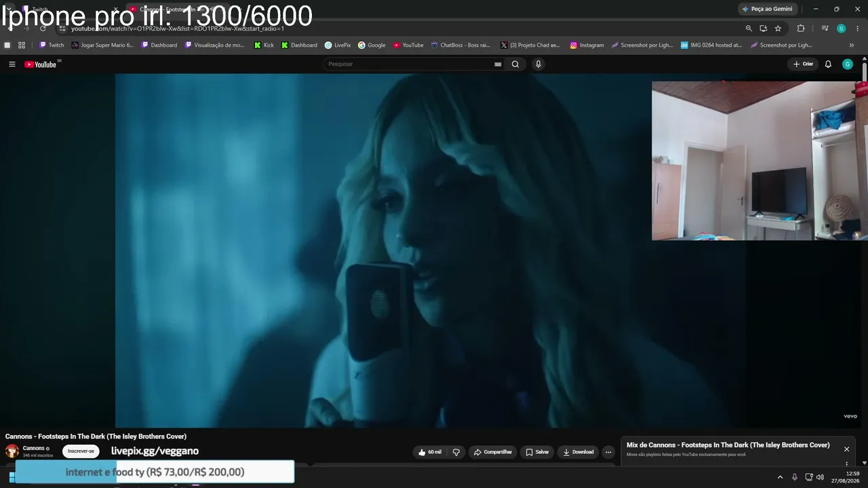The height and width of the screenshot is (488, 868).
Task: Open the LivePix bookmark
Action: pos(338,45)
